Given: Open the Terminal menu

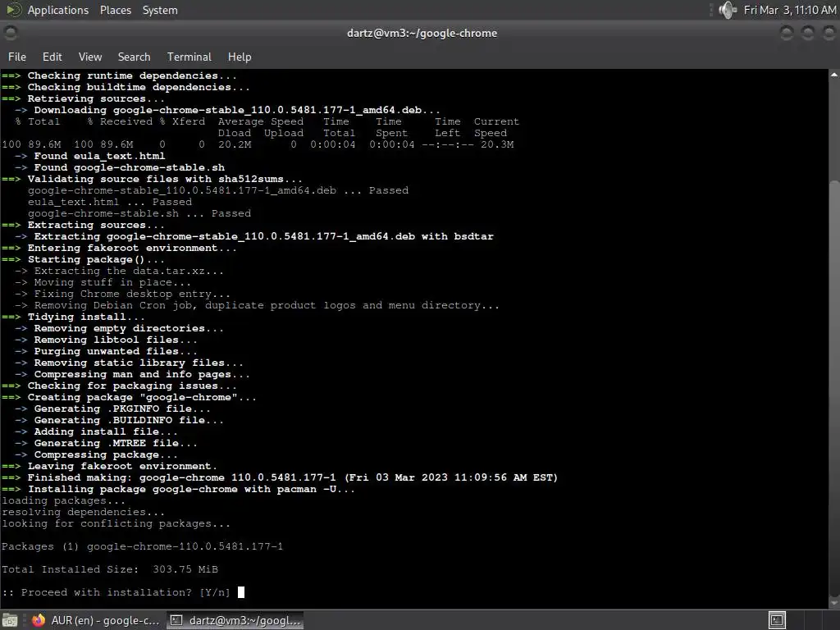Looking at the screenshot, I should point(189,57).
